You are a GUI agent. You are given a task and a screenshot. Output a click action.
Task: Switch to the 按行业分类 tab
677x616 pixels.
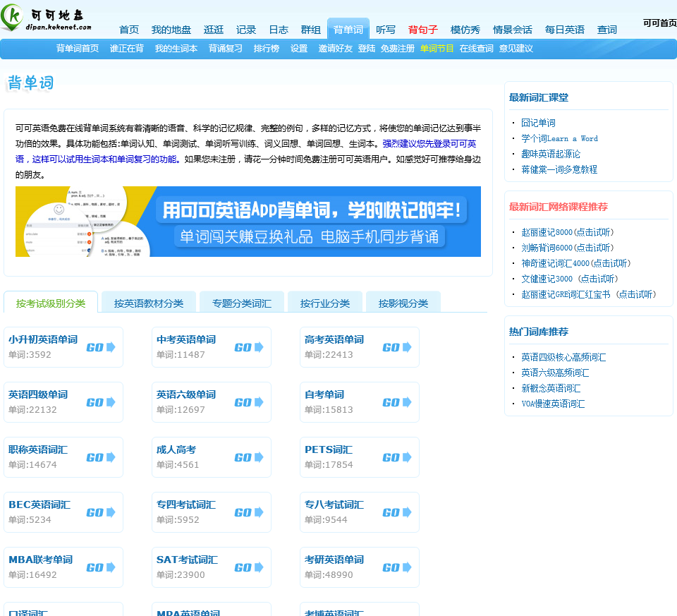tap(324, 302)
